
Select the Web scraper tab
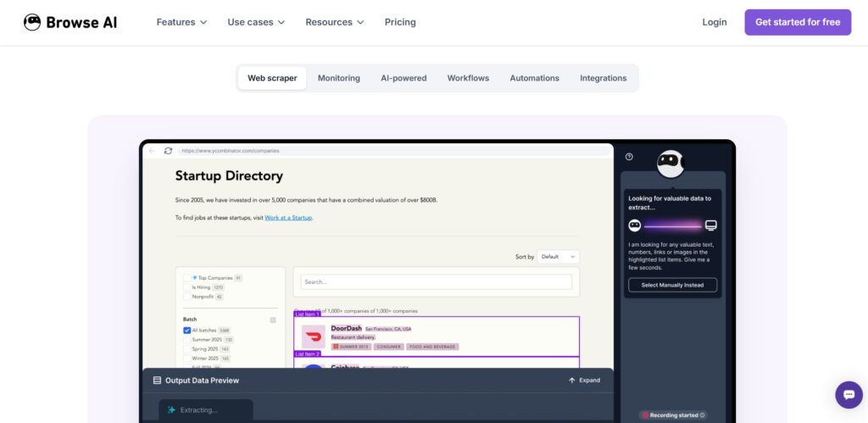pos(272,78)
